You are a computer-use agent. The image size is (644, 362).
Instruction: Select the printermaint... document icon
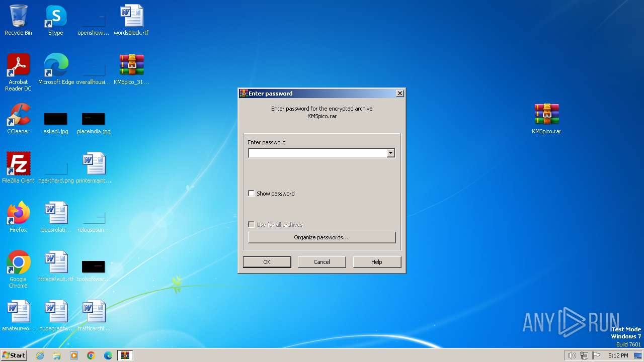pyautogui.click(x=94, y=168)
